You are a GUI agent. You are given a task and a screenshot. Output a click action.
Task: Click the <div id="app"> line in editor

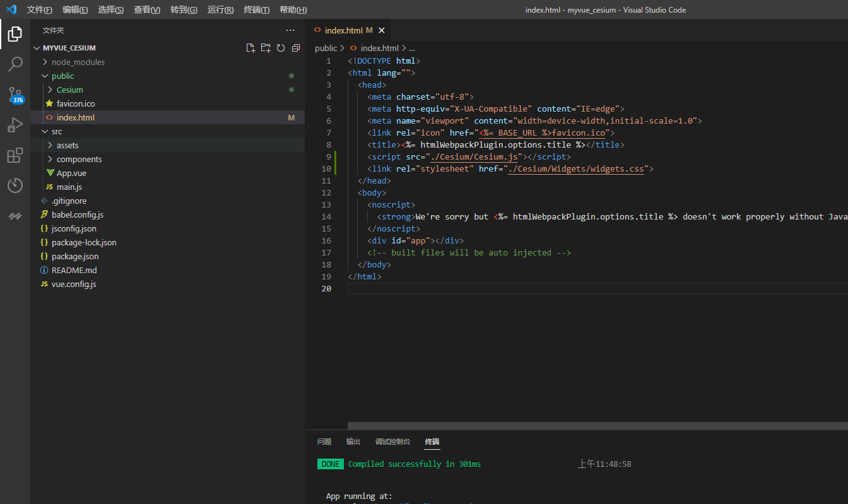[415, 240]
